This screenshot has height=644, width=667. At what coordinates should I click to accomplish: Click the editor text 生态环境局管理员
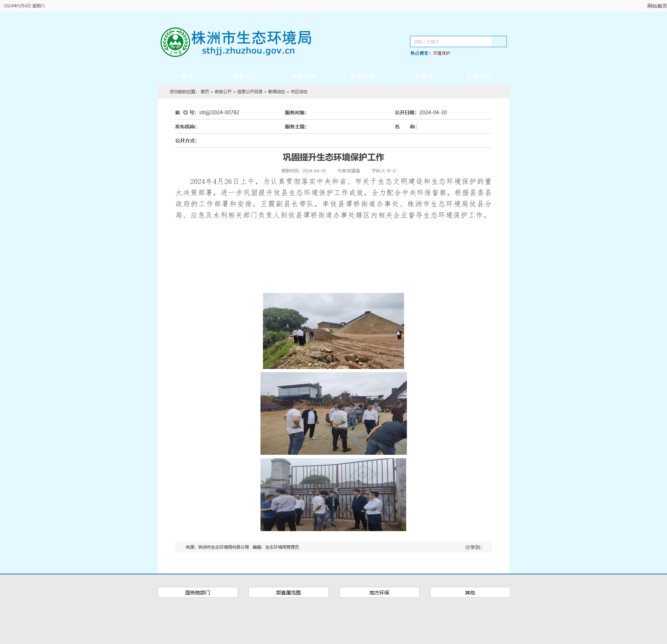pos(282,547)
